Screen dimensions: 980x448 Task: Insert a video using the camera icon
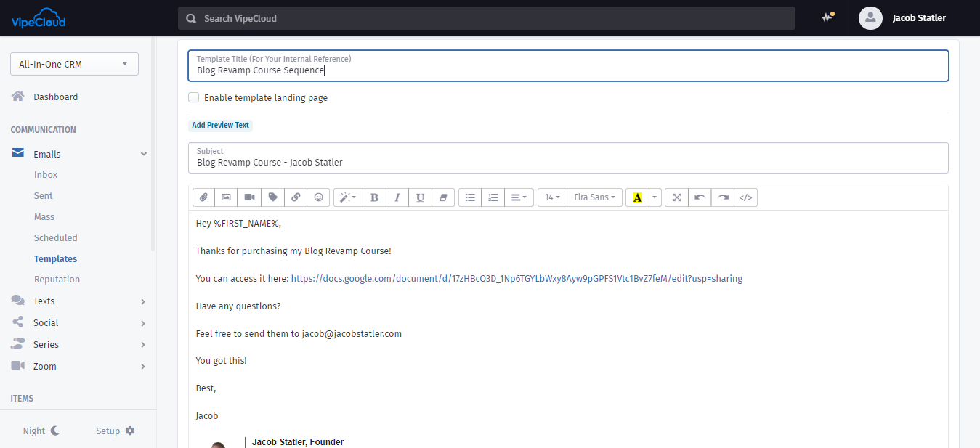pos(250,197)
